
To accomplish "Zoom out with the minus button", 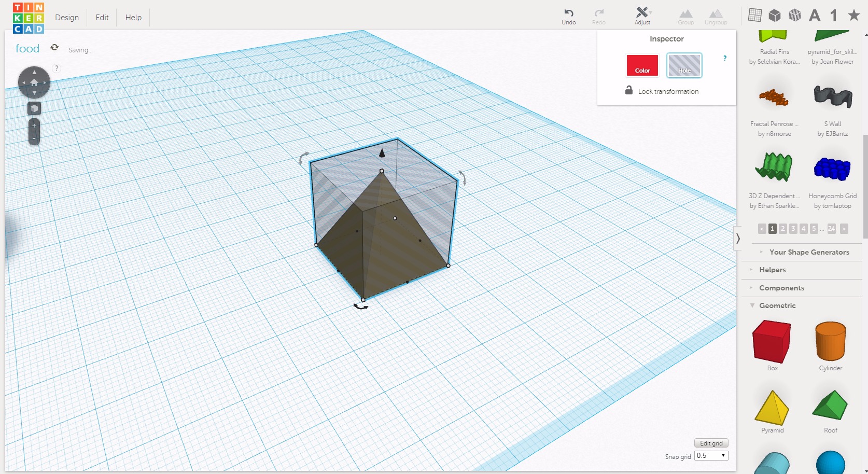I will click(34, 138).
